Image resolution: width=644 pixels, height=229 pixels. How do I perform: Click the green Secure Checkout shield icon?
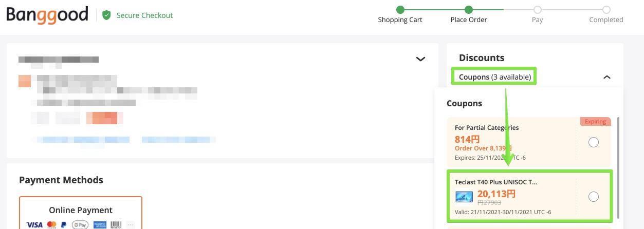(106, 15)
